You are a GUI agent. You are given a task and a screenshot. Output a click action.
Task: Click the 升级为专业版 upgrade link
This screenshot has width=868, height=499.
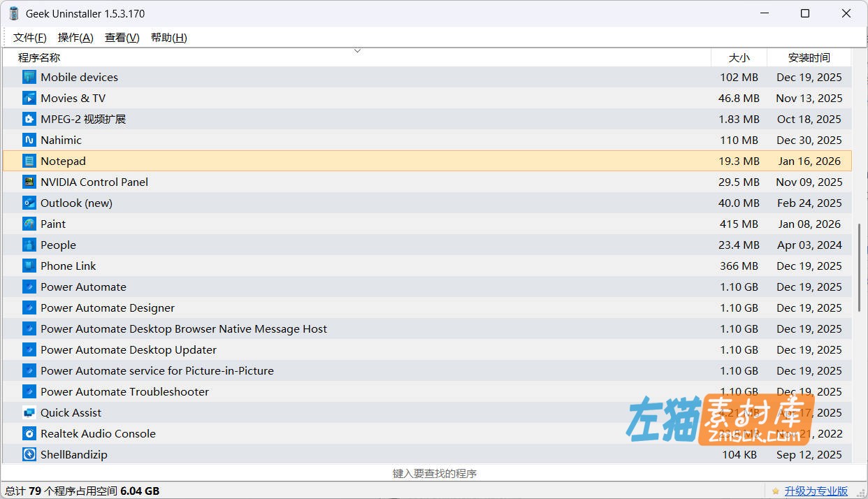[816, 490]
